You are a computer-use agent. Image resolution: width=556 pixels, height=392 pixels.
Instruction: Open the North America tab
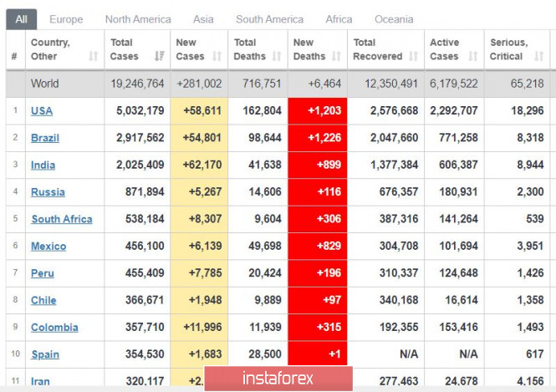click(x=138, y=19)
